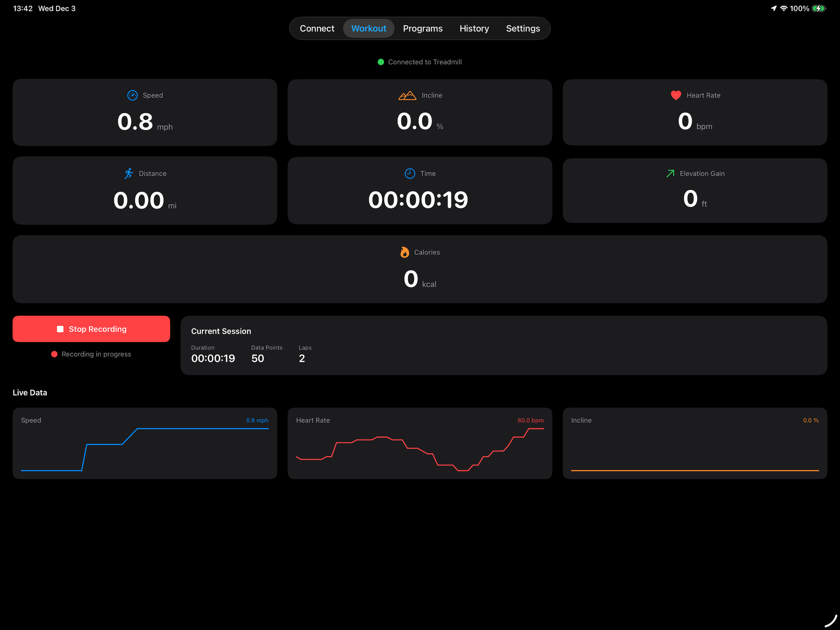
Task: Click the Live Data heading
Action: pyautogui.click(x=30, y=393)
